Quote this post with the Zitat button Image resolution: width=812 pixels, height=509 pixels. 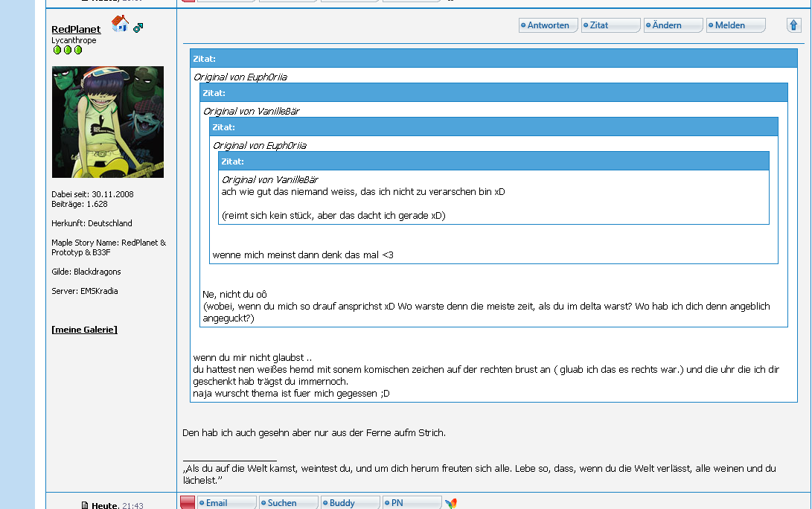tap(610, 25)
